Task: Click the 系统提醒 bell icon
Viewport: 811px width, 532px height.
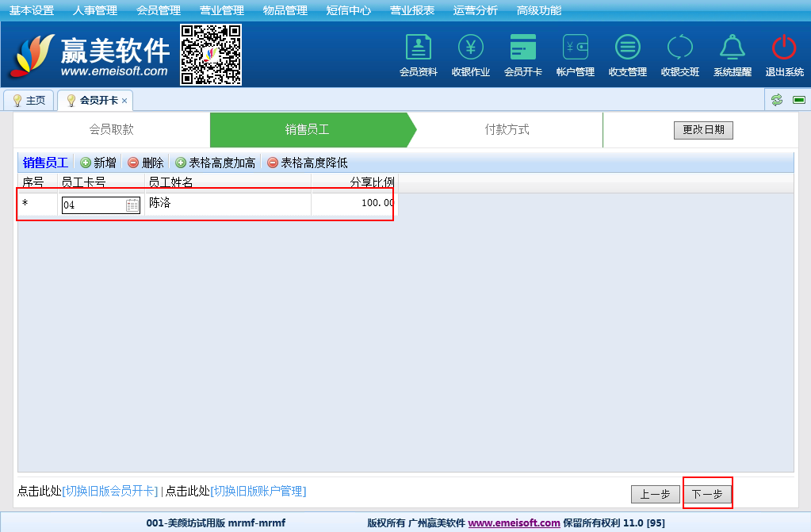Action: click(x=732, y=48)
